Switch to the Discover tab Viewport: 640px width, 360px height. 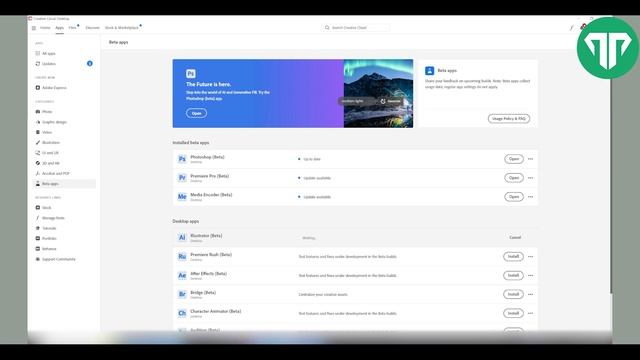(x=93, y=28)
